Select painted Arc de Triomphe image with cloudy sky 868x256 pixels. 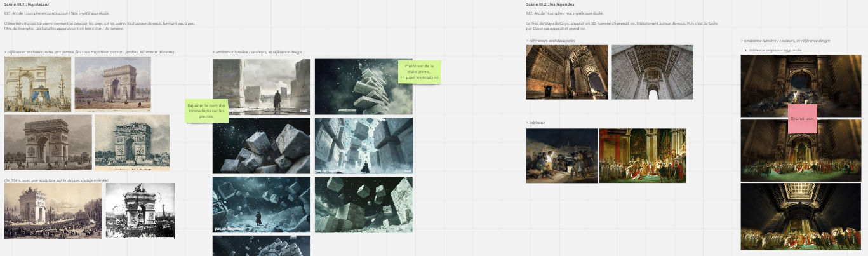(113, 84)
